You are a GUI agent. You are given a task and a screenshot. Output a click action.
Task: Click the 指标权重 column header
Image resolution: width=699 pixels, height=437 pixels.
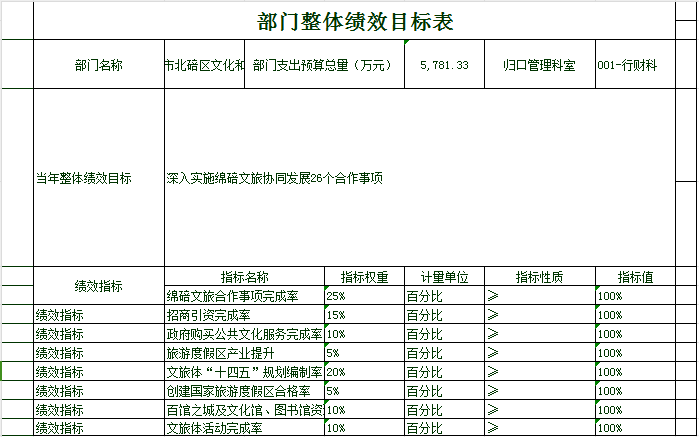365,276
